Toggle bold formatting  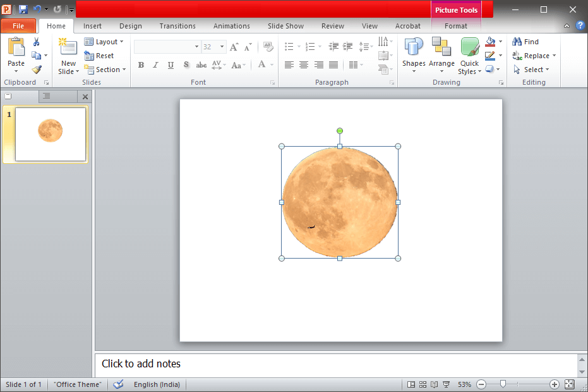[x=141, y=65]
